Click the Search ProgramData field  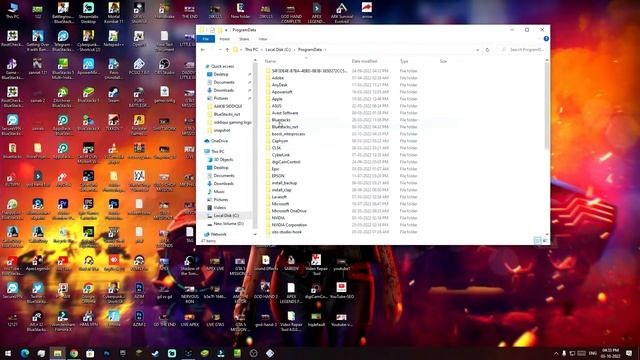523,49
